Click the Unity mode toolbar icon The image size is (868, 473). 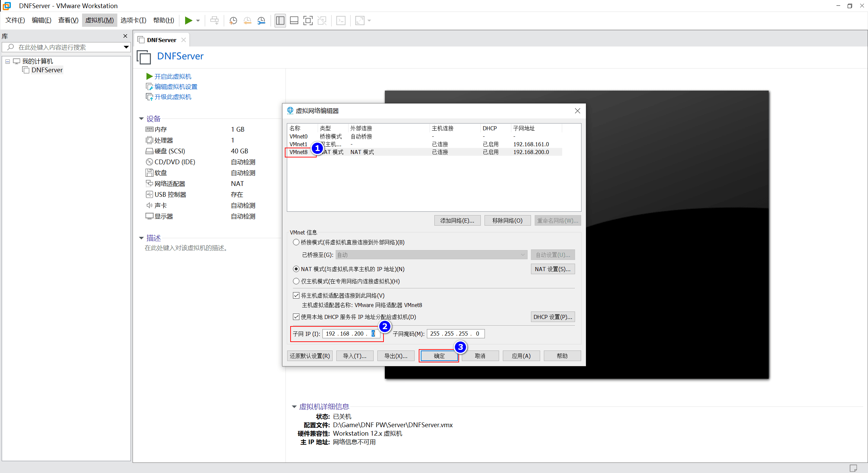point(322,21)
